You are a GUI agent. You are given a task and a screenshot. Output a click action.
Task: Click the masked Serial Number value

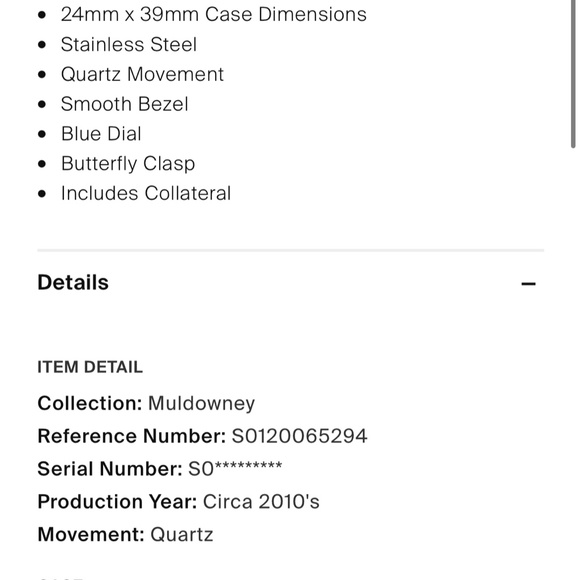coord(235,468)
